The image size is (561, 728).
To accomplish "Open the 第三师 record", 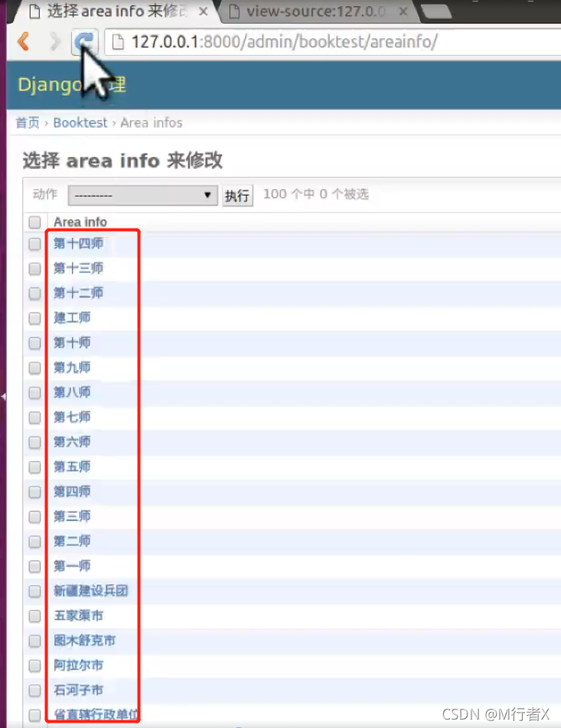I will pyautogui.click(x=72, y=516).
